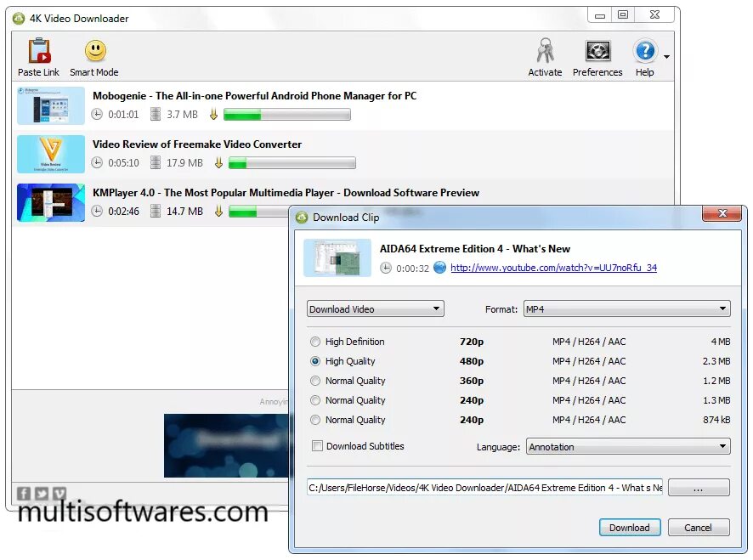This screenshot has width=753, height=560.
Task: Click file size icon beside 3.7 MB
Action: pyautogui.click(x=156, y=115)
